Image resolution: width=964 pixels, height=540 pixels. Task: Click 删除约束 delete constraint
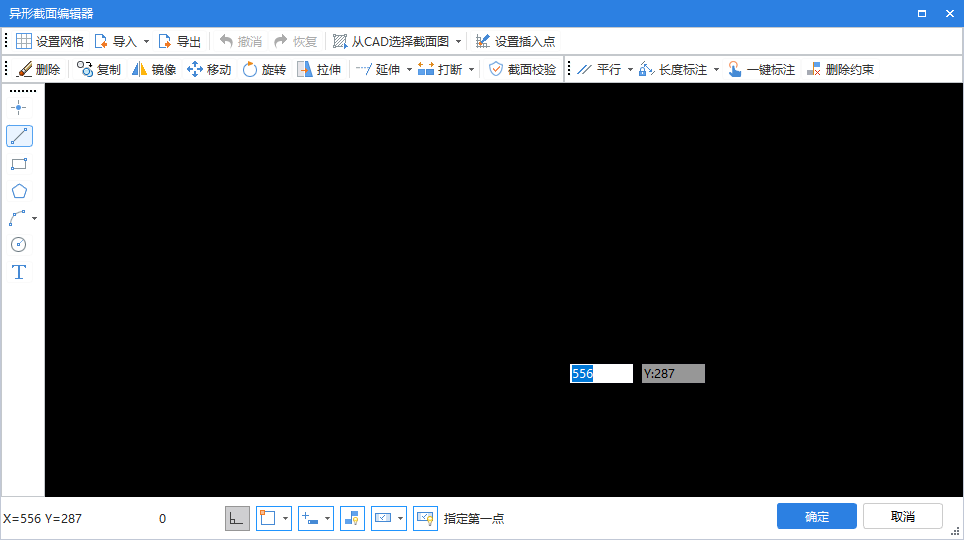pyautogui.click(x=840, y=69)
